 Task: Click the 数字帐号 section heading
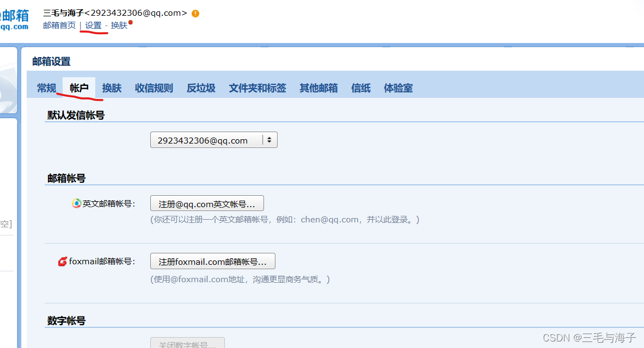point(66,321)
